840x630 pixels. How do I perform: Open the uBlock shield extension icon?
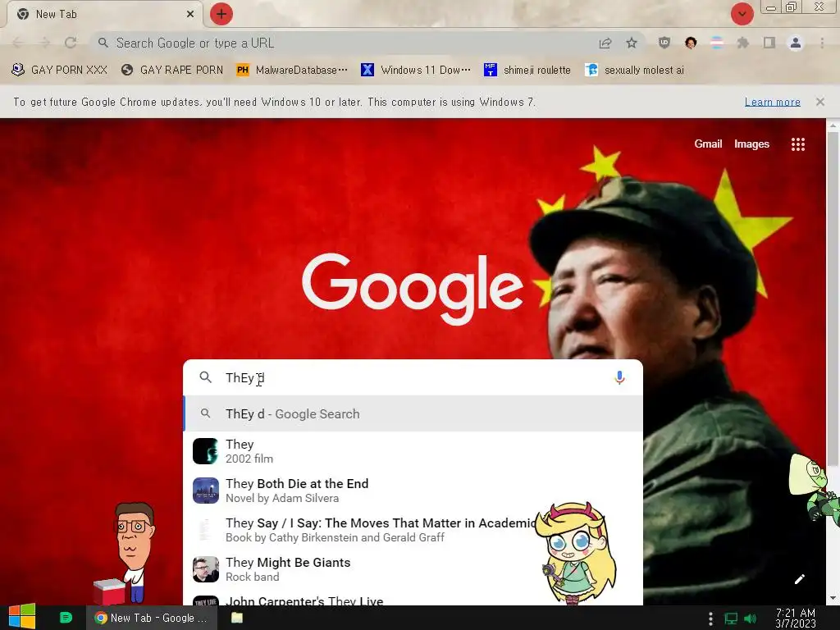(x=664, y=43)
